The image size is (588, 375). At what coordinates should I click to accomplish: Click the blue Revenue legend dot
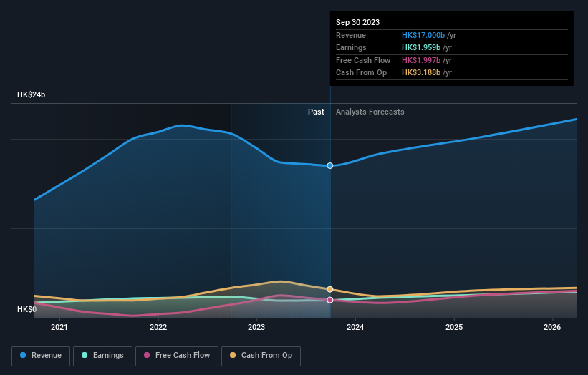(x=23, y=355)
